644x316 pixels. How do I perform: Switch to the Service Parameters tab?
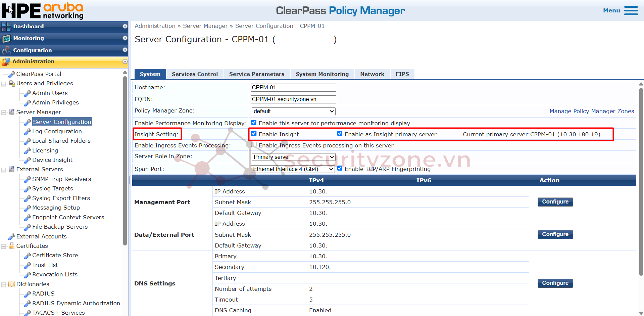tap(257, 74)
